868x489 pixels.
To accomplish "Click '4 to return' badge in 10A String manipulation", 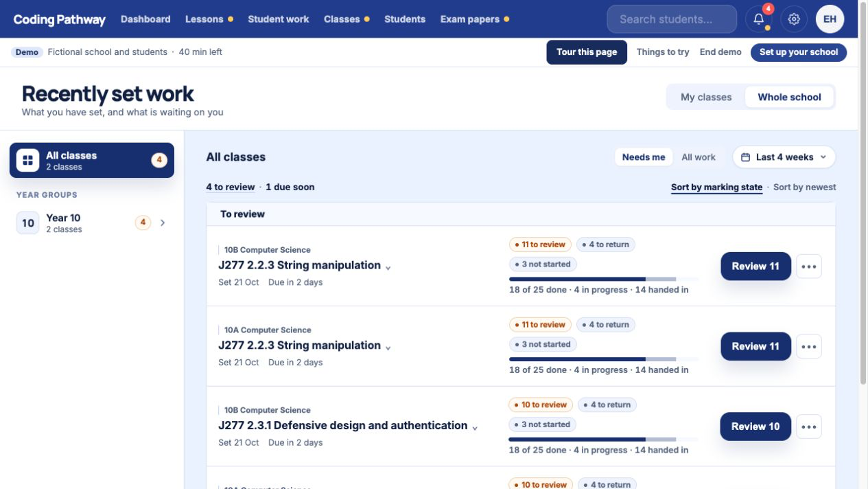I will click(x=606, y=325).
